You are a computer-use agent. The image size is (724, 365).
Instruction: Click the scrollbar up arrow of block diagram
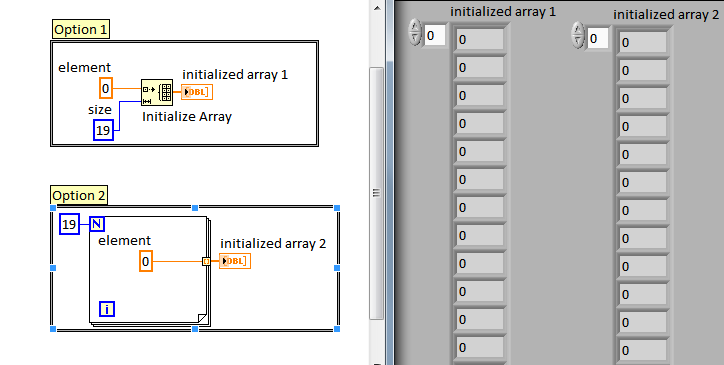[x=377, y=8]
